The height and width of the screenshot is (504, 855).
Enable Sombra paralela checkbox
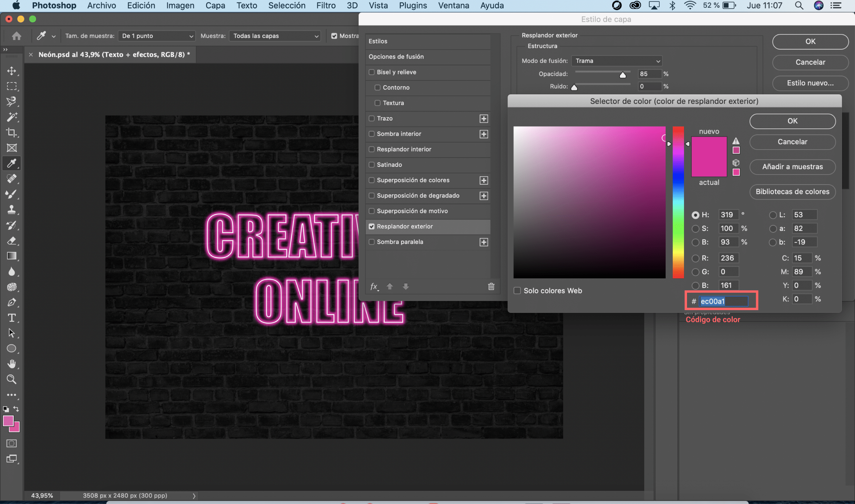point(371,242)
